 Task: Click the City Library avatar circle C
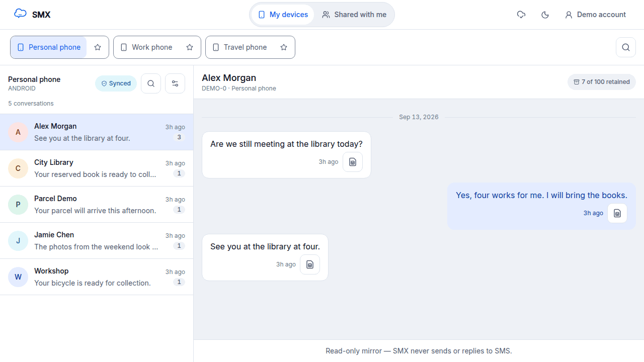click(18, 168)
